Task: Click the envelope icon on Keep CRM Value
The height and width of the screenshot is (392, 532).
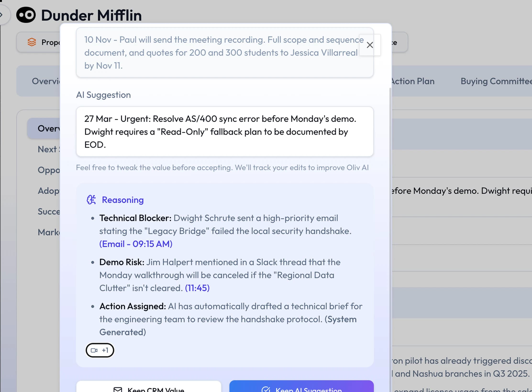Action: point(118,390)
